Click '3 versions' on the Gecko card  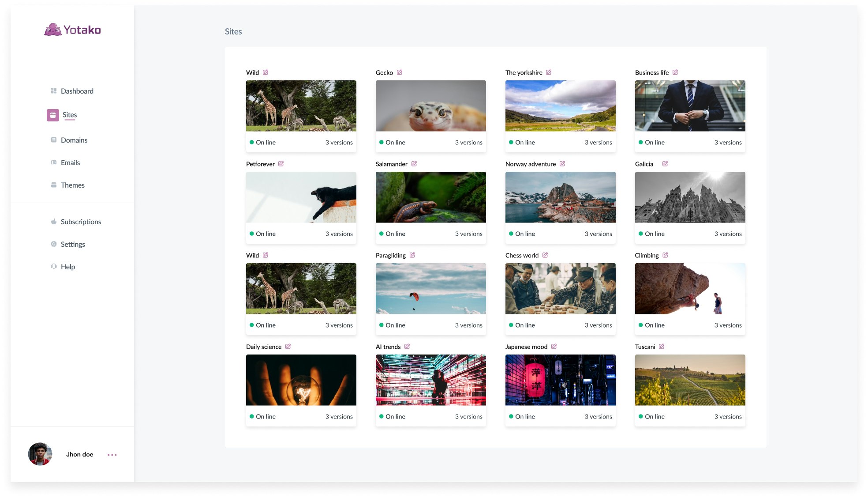469,143
